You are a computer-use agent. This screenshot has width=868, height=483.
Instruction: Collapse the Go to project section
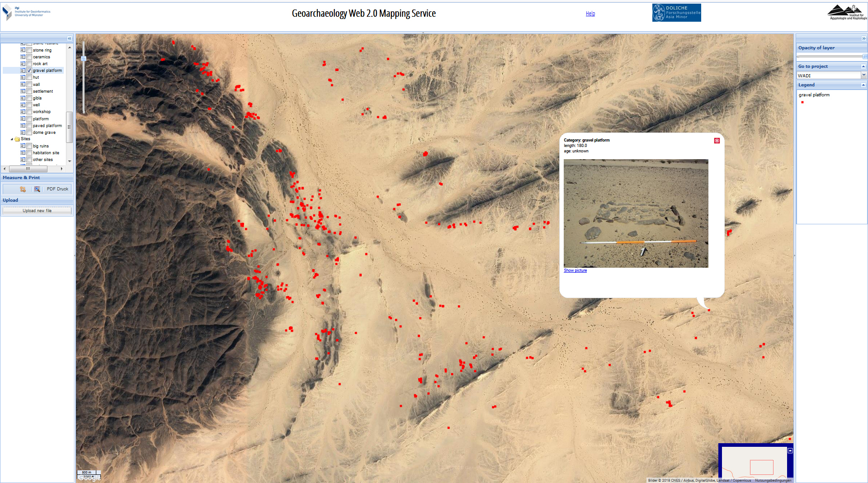(863, 66)
